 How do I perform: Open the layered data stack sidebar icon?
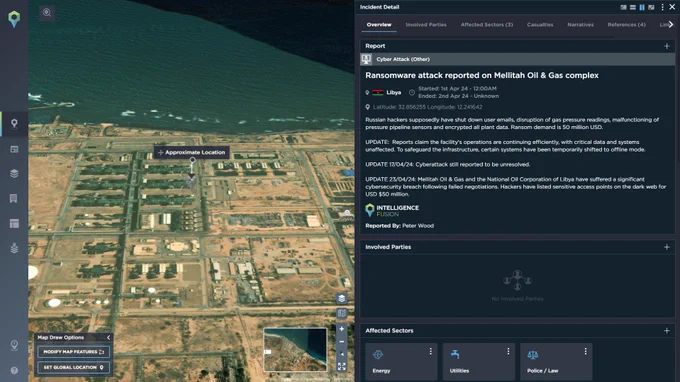click(x=14, y=248)
